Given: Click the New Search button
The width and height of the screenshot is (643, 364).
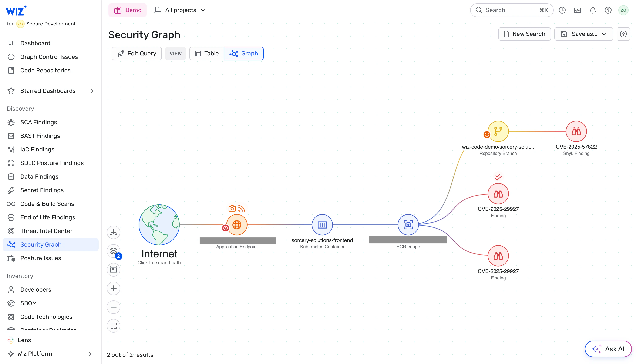Looking at the screenshot, I should click(x=524, y=34).
